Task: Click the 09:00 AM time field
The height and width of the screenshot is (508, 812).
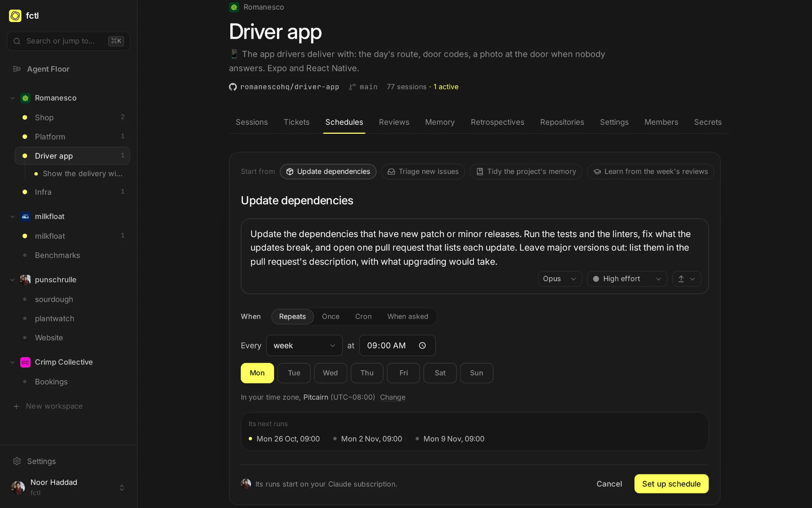Action: 398,345
